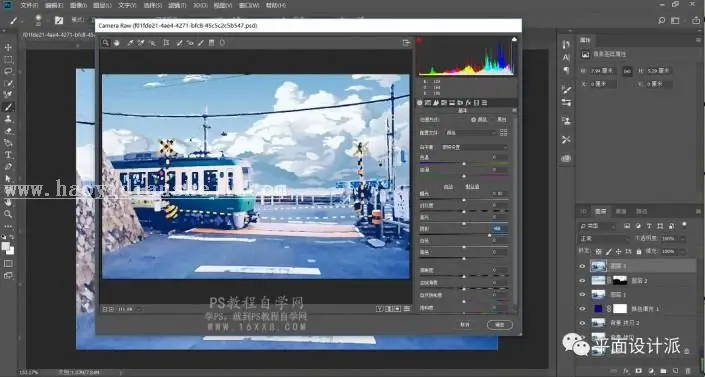
Task: Open the 文件 menu
Action: point(29,5)
